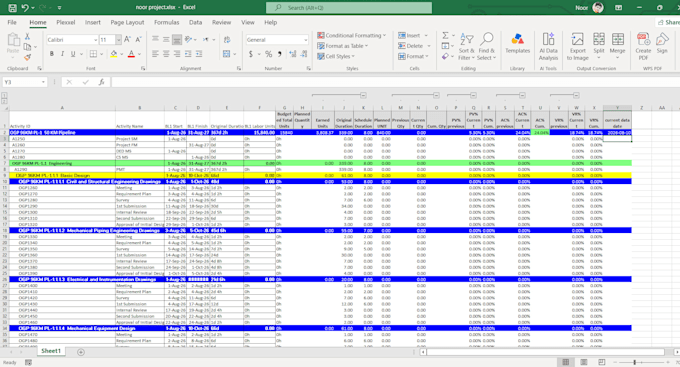Open Templates library

(517, 43)
